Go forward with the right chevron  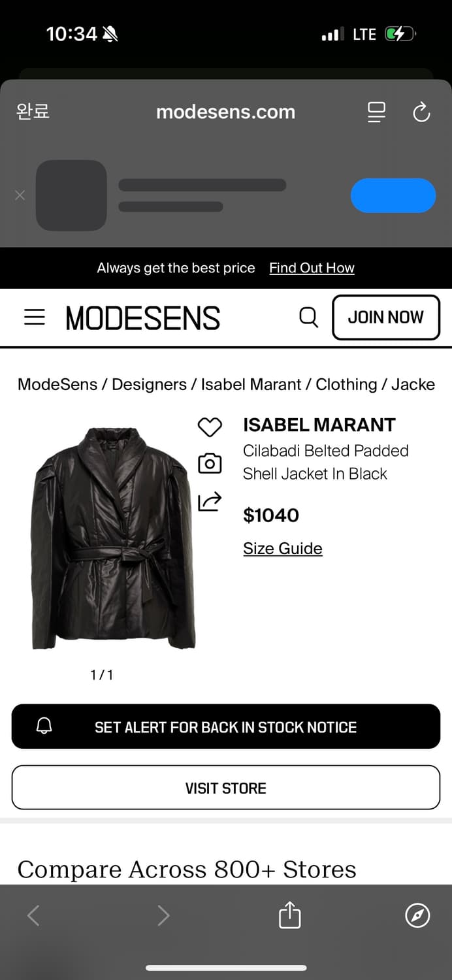pyautogui.click(x=163, y=915)
